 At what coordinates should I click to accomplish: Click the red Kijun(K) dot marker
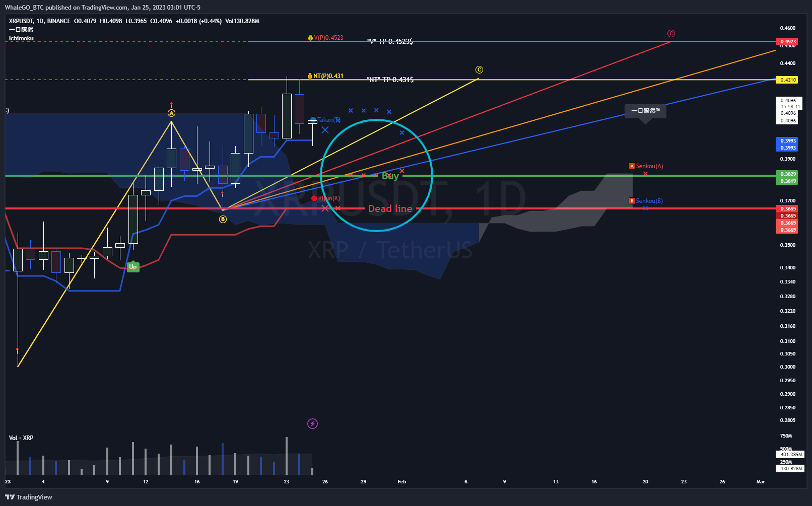coord(314,198)
